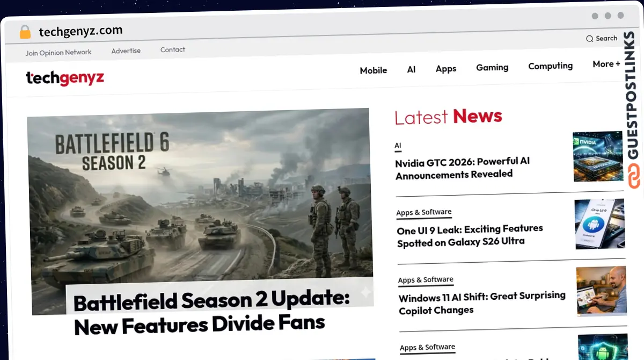Open the One UI 9 phone thumbnail
This screenshot has height=360, width=644.
(x=599, y=224)
